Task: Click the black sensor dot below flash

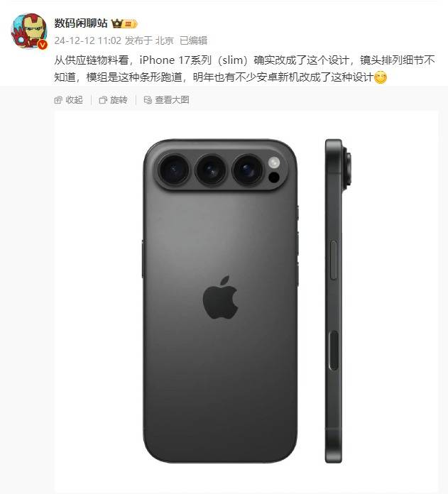Action: 274,177
